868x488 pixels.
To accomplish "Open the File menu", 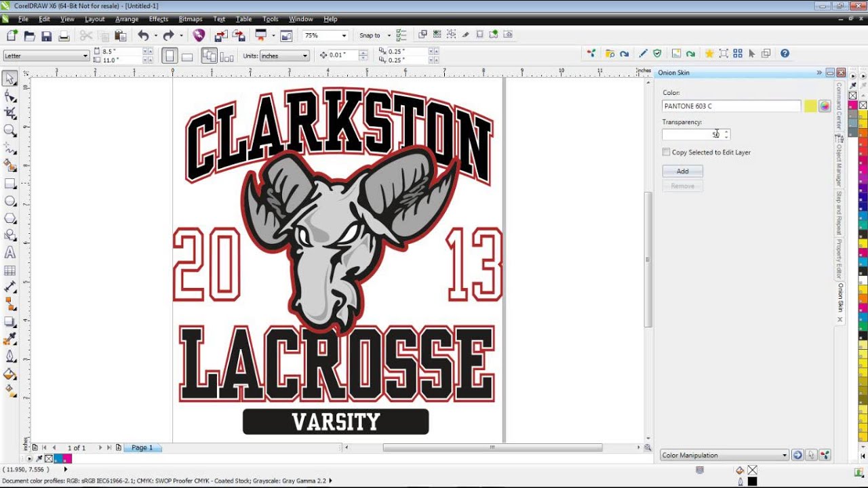I will click(23, 19).
